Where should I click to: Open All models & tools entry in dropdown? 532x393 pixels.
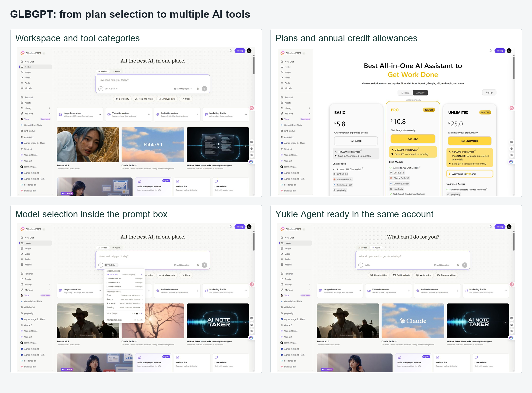(x=124, y=320)
